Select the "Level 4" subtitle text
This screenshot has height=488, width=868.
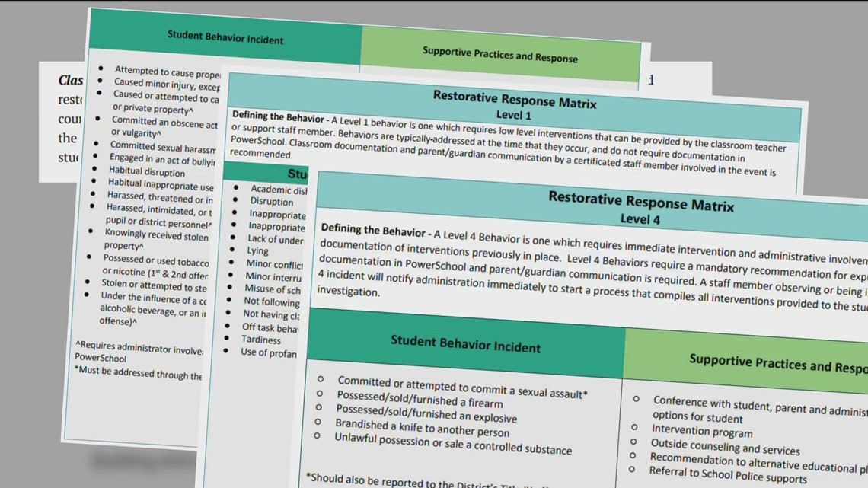tap(640, 219)
